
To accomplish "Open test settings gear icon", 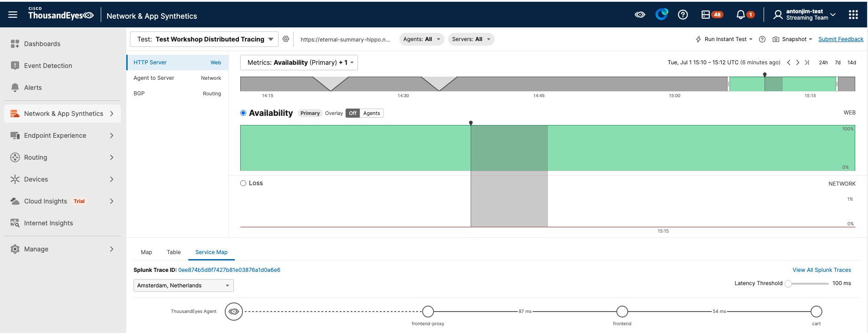I will point(286,39).
